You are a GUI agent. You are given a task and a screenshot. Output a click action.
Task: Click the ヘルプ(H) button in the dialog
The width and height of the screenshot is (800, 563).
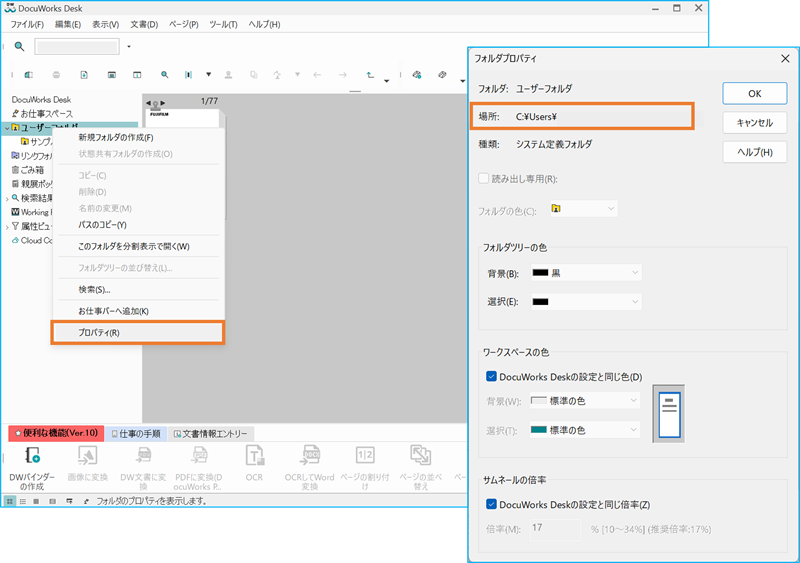point(755,152)
